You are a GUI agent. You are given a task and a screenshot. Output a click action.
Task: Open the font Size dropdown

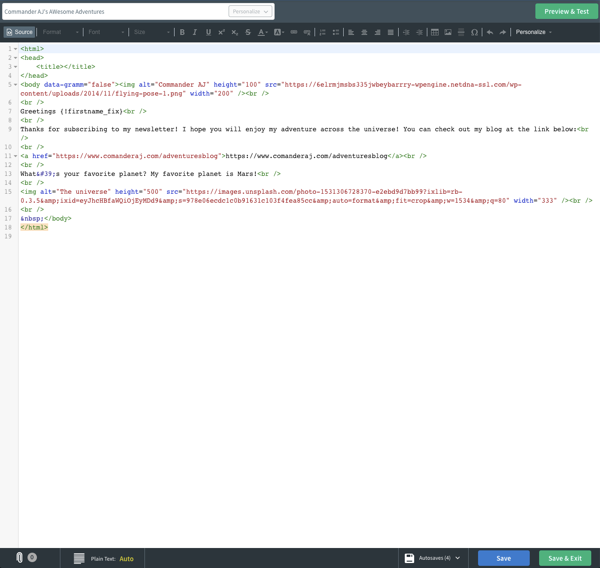point(152,32)
